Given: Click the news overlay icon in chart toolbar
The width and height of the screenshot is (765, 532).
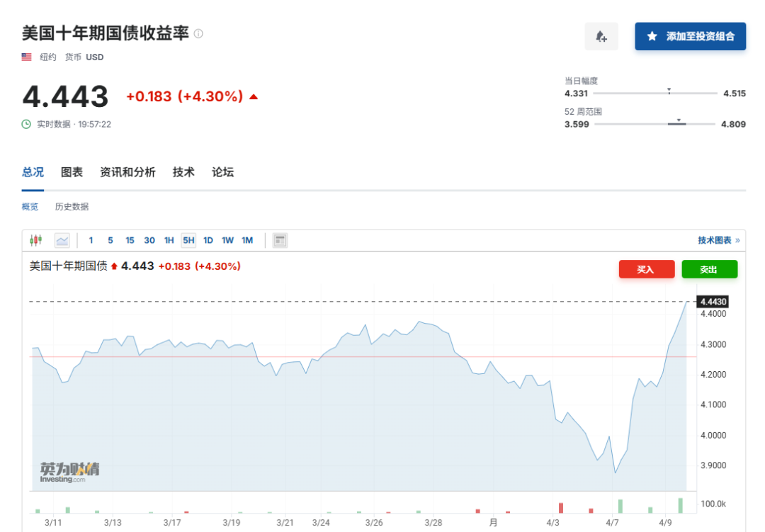Looking at the screenshot, I should pyautogui.click(x=280, y=240).
